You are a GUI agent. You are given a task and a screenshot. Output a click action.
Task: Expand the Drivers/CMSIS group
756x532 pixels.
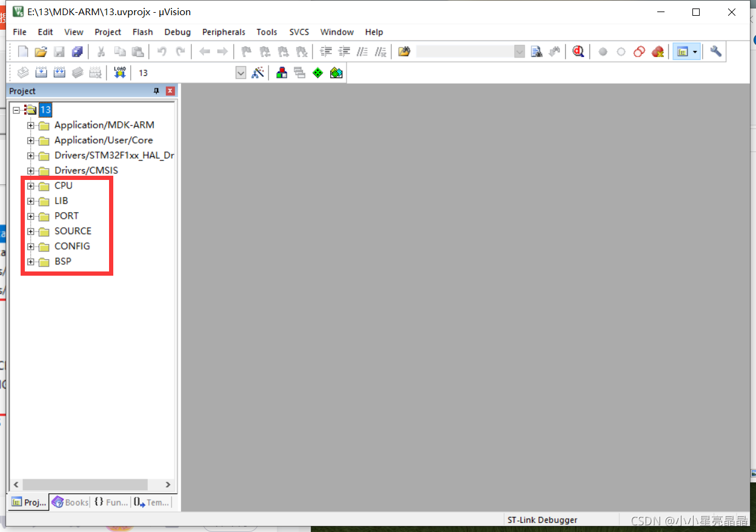[x=30, y=171]
